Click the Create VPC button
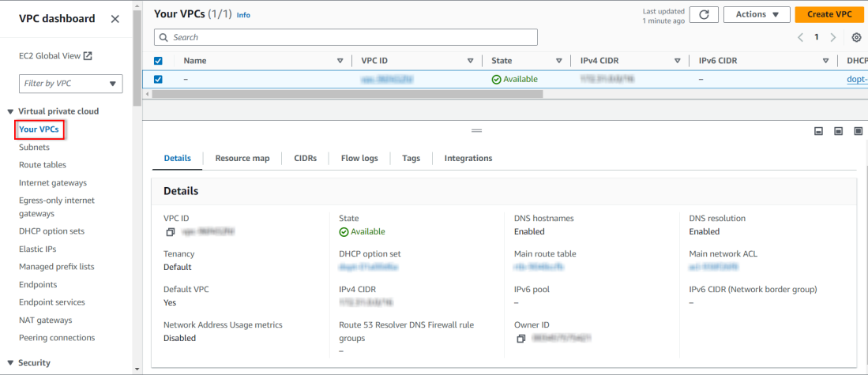Image resolution: width=868 pixels, height=375 pixels. pos(829,14)
